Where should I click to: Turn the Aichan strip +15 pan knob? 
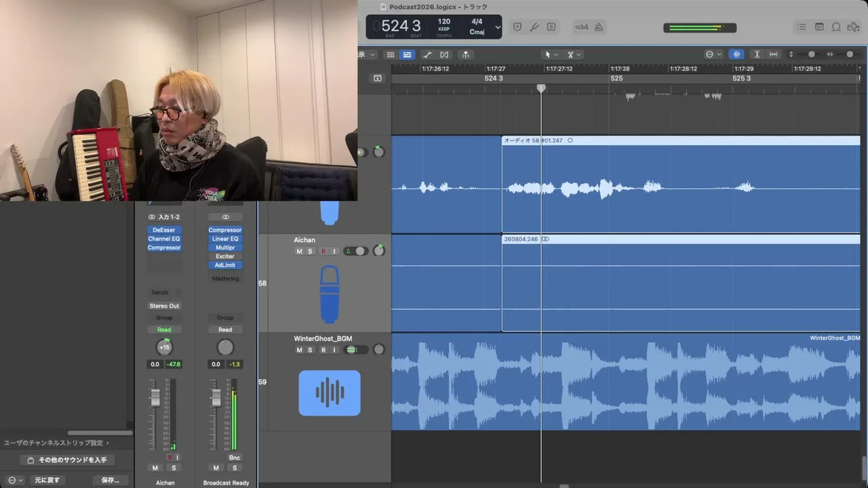click(164, 348)
